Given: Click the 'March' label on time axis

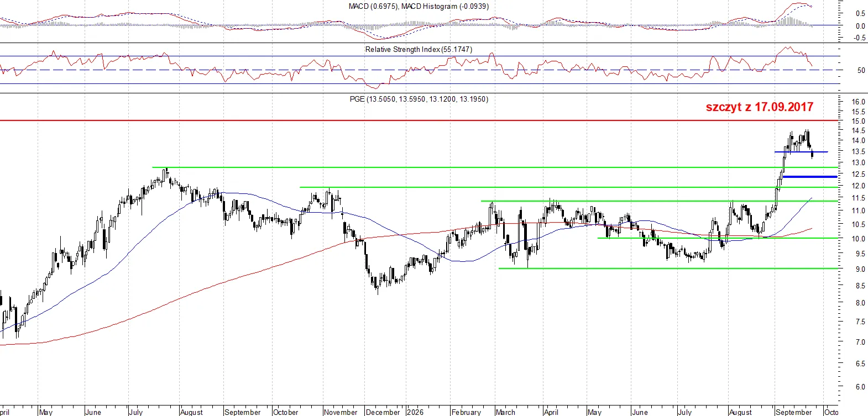Looking at the screenshot, I should coord(505,412).
